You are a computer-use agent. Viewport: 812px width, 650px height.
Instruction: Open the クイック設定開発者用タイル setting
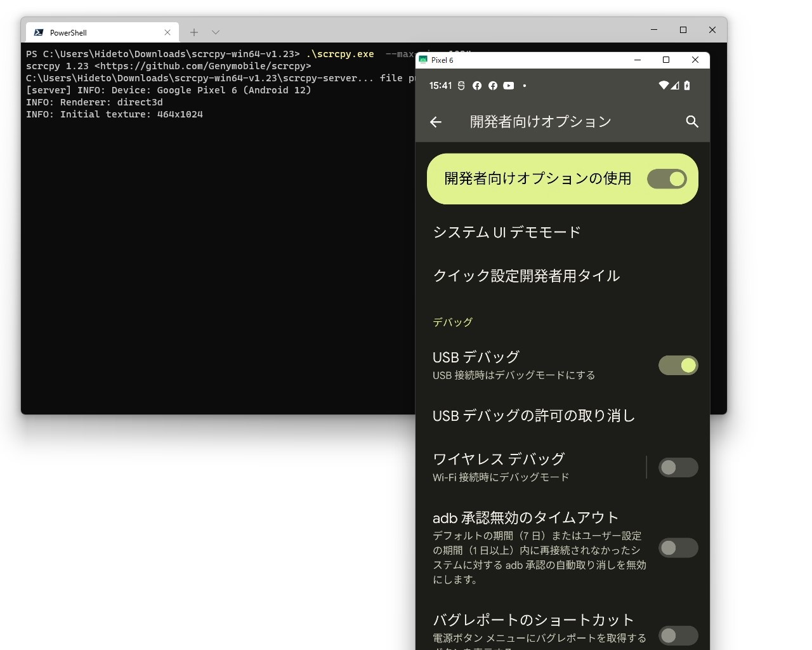526,275
